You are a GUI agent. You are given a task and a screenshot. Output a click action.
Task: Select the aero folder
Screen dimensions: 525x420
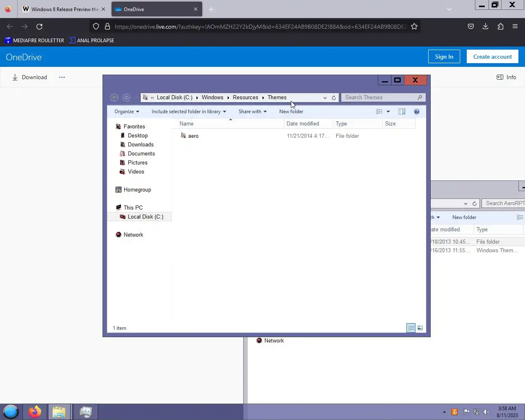pos(193,136)
